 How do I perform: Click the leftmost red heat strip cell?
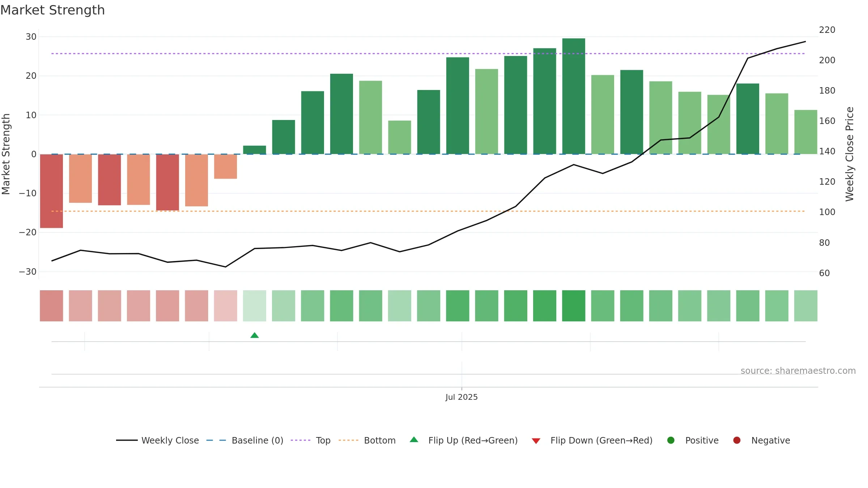point(51,306)
